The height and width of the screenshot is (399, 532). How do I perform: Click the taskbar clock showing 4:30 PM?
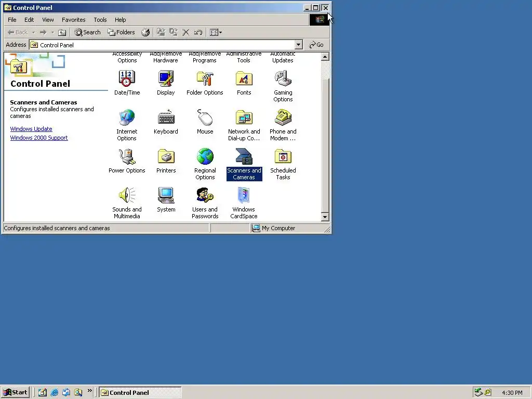coord(512,393)
